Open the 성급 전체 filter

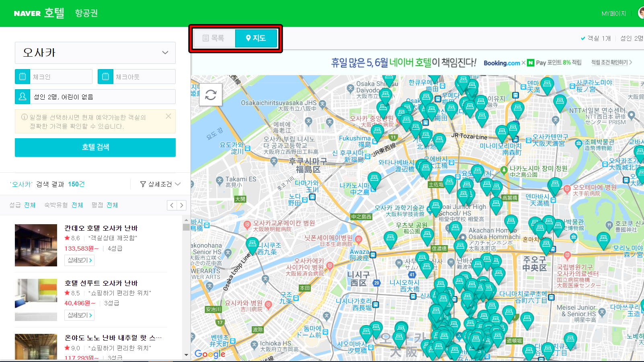click(23, 205)
